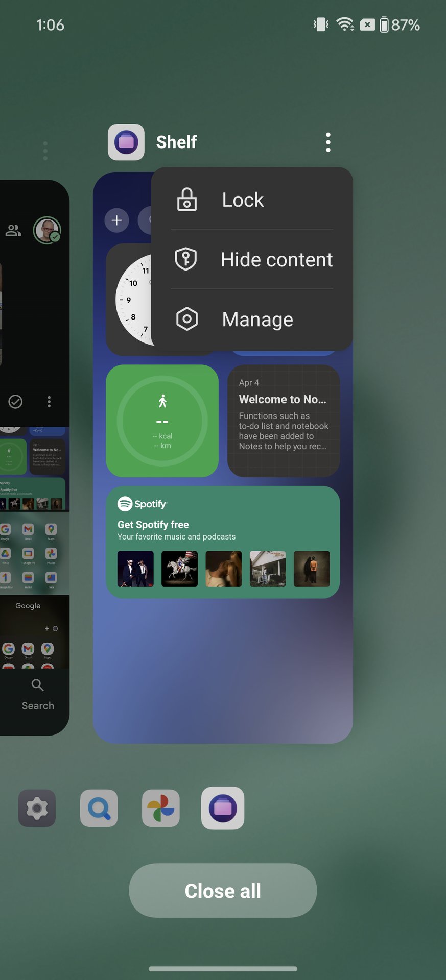Viewport: 446px width, 980px height.
Task: Switch to Google Photos in recent dock
Action: [161, 808]
